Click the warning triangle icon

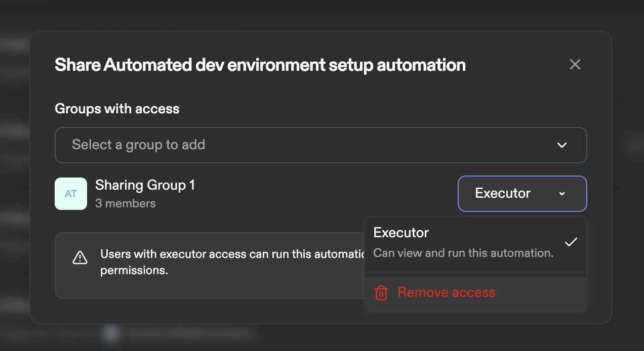(x=80, y=257)
